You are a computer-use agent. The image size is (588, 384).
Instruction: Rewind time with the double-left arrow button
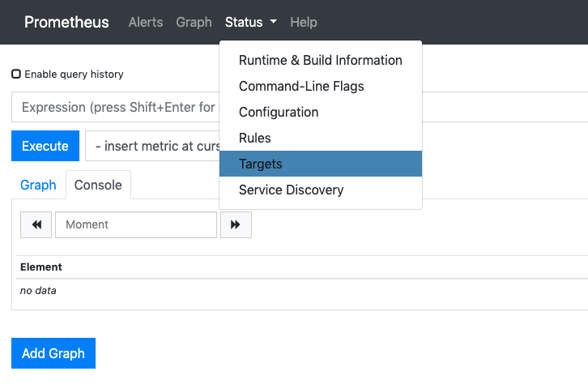(36, 224)
